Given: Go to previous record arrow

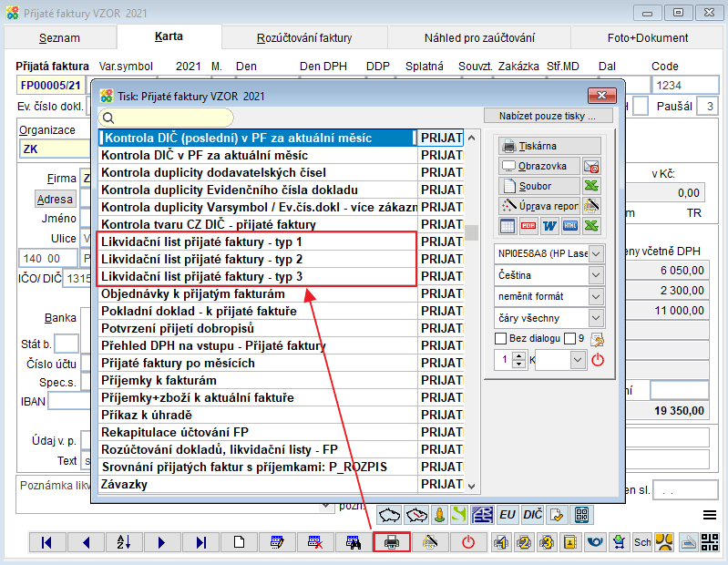Looking at the screenshot, I should [86, 542].
